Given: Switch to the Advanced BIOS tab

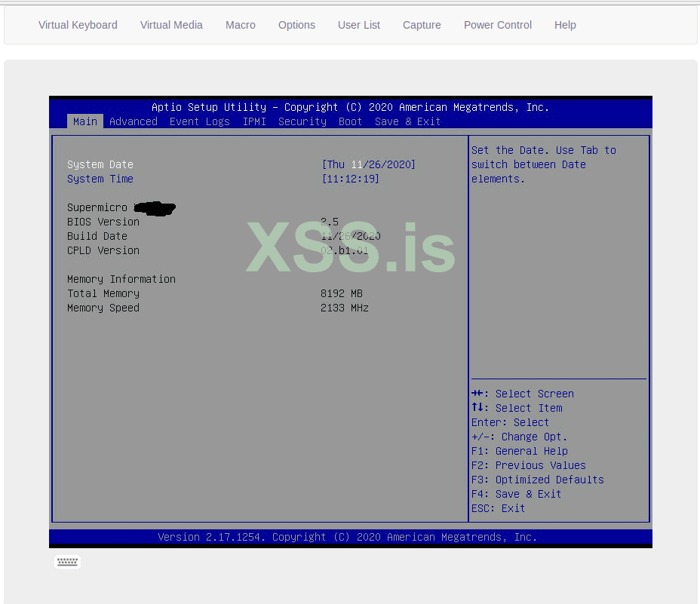Looking at the screenshot, I should click(x=134, y=121).
